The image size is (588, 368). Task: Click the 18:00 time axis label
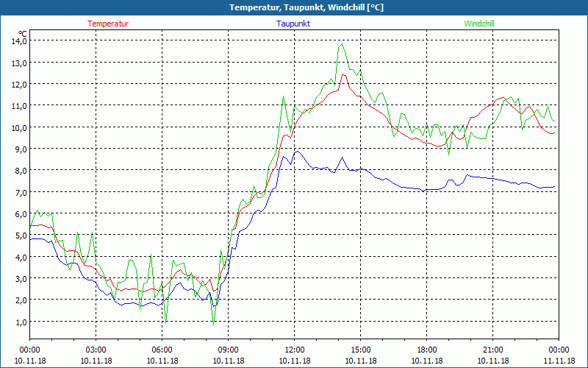coord(426,350)
